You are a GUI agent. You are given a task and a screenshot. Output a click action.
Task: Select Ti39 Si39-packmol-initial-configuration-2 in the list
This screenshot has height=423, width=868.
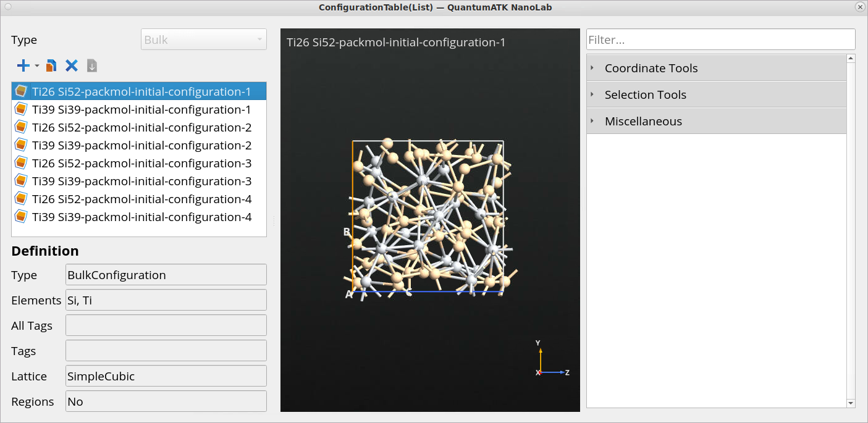(x=139, y=146)
